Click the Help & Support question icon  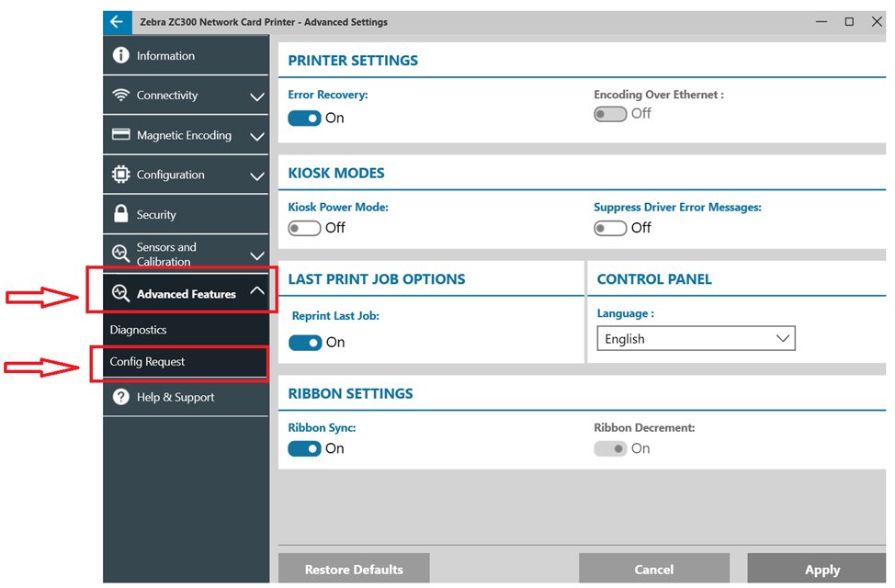(x=120, y=397)
